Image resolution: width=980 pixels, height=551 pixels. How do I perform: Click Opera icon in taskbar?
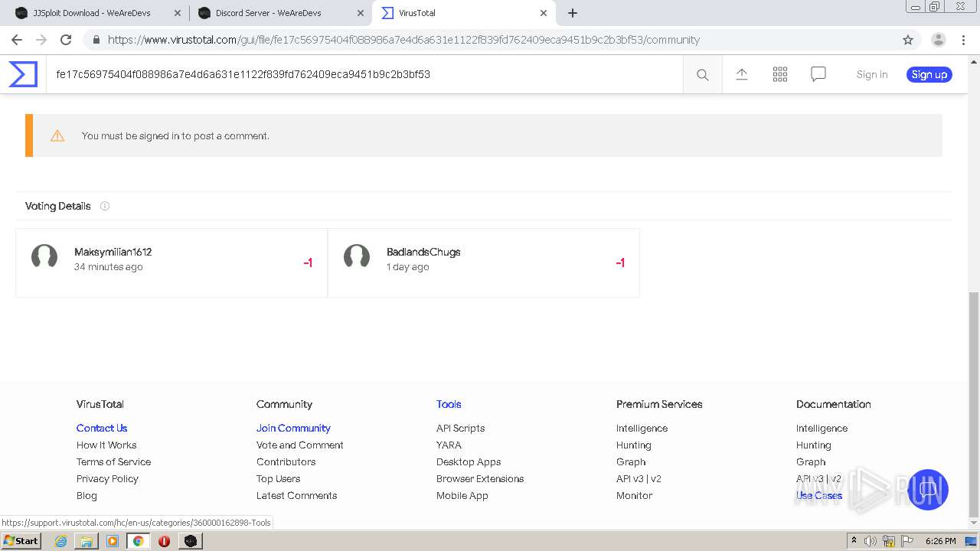click(x=164, y=541)
